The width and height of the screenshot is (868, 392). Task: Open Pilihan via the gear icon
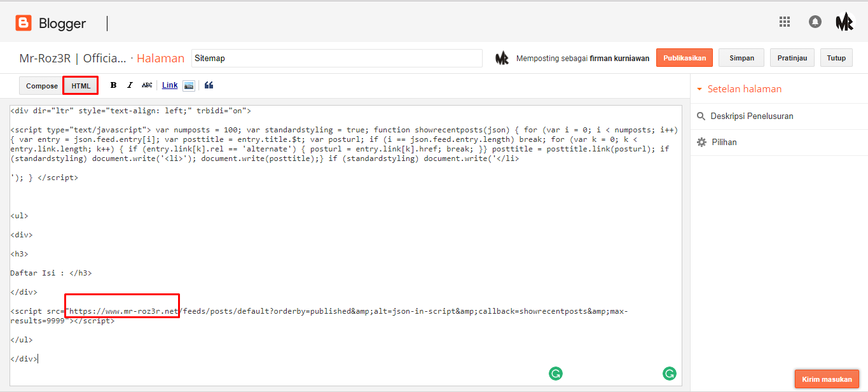(700, 141)
